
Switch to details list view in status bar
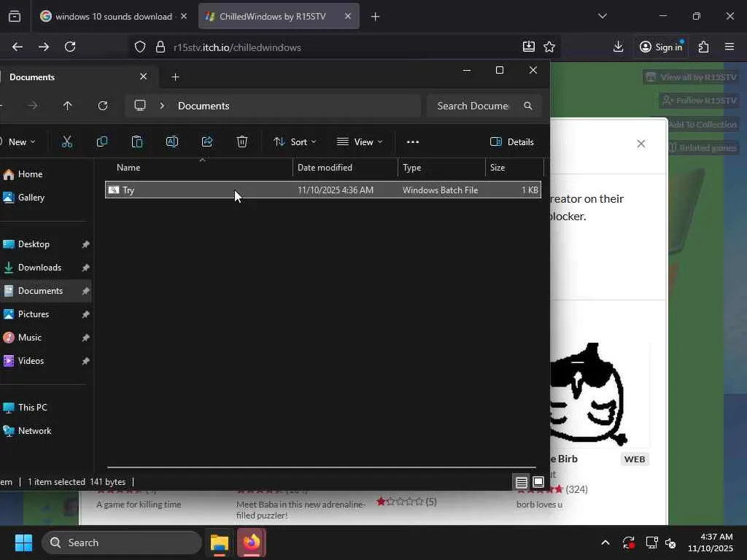521,483
